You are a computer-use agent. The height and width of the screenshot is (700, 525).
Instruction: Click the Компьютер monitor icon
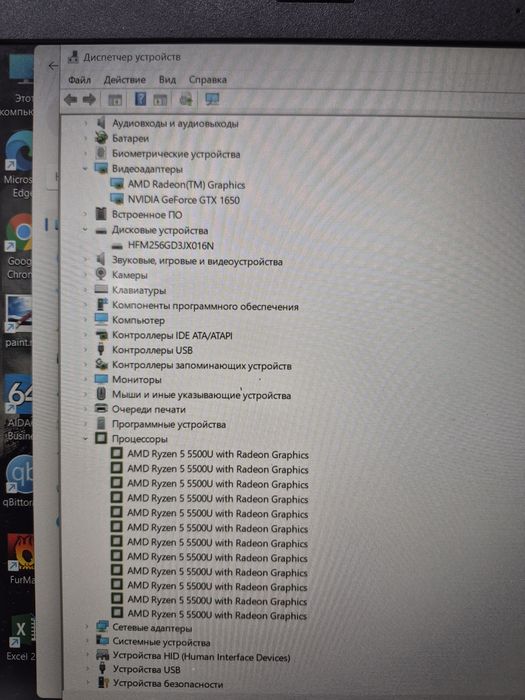coord(101,320)
